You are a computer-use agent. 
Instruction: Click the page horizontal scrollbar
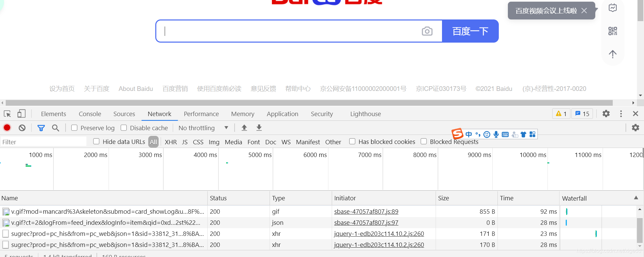click(x=309, y=103)
